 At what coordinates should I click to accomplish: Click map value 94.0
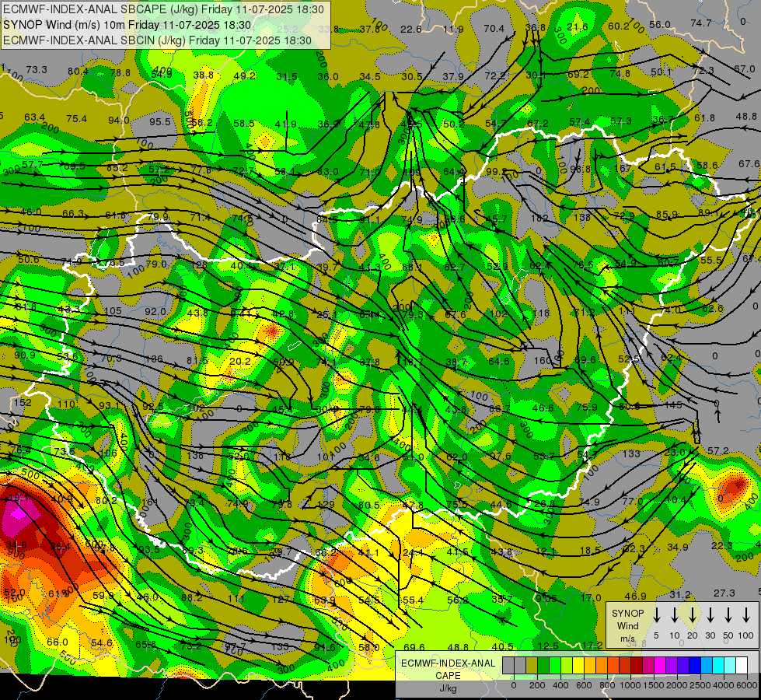pos(119,120)
